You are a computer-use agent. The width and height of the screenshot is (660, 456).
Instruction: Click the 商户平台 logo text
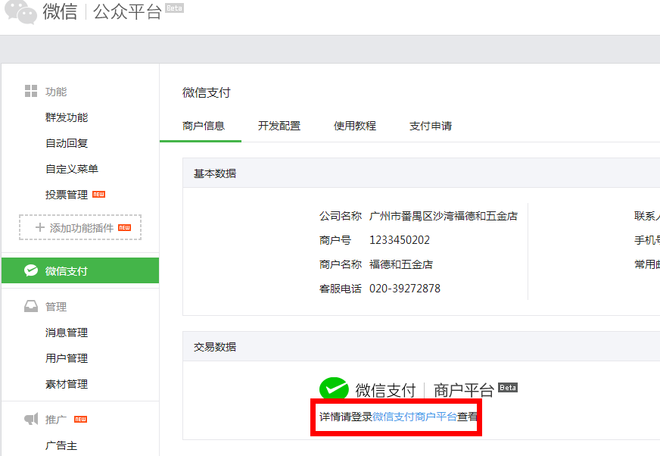pyautogui.click(x=464, y=390)
